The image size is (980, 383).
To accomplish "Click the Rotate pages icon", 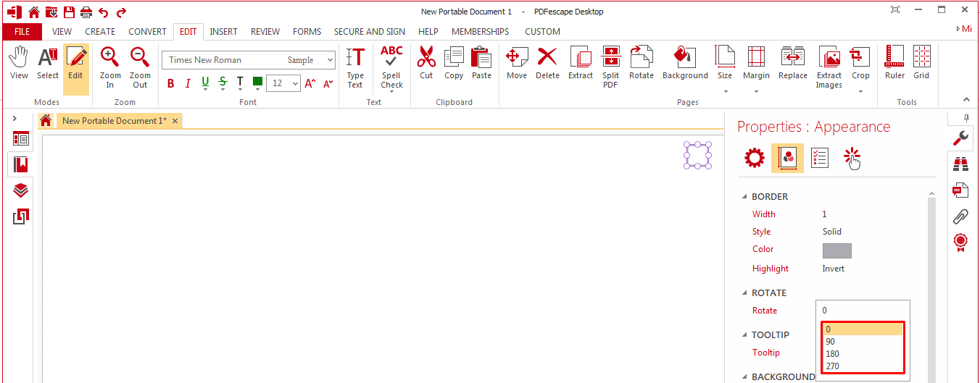I will (x=641, y=63).
